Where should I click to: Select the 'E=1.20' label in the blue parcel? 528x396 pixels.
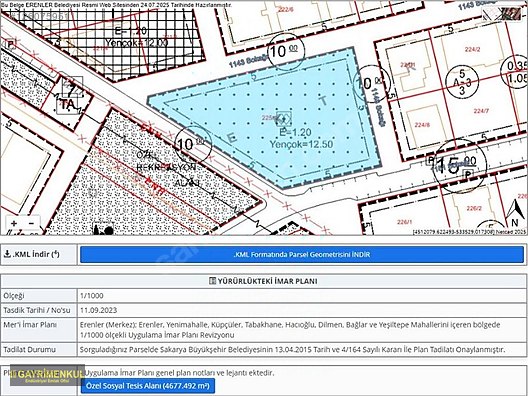(296, 132)
